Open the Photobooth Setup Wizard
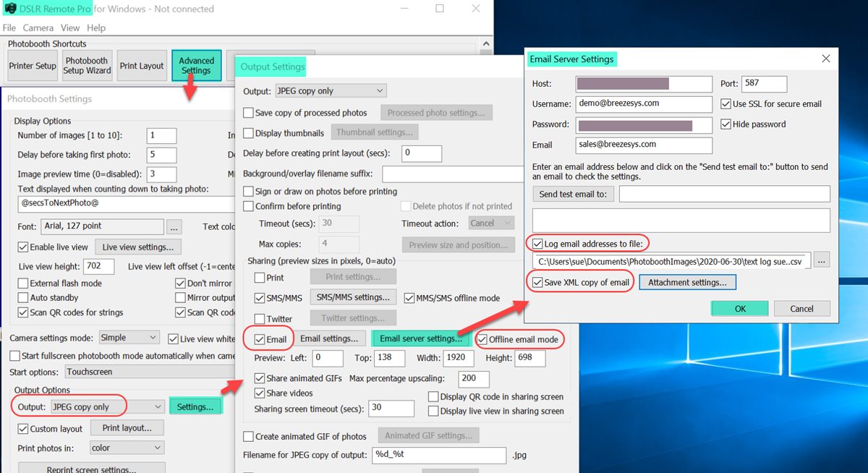The image size is (868, 473). click(87, 66)
